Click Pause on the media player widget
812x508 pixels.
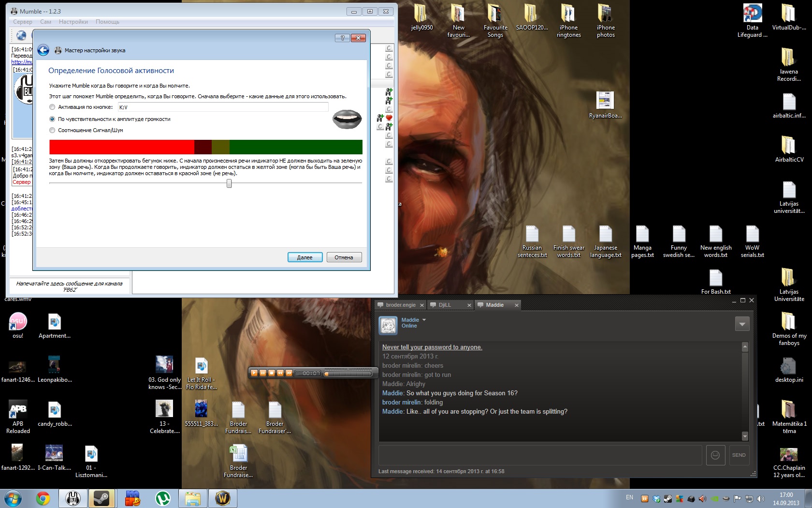click(263, 373)
